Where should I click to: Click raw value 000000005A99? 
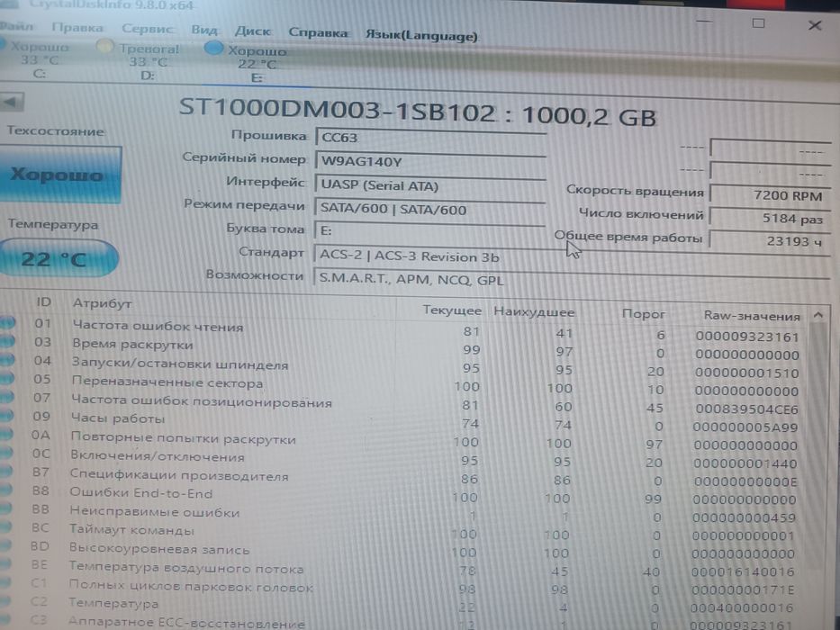pyautogui.click(x=745, y=427)
